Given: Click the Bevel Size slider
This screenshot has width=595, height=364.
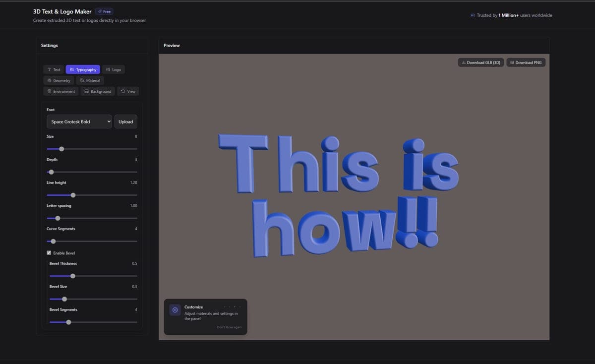Looking at the screenshot, I should click(93, 299).
